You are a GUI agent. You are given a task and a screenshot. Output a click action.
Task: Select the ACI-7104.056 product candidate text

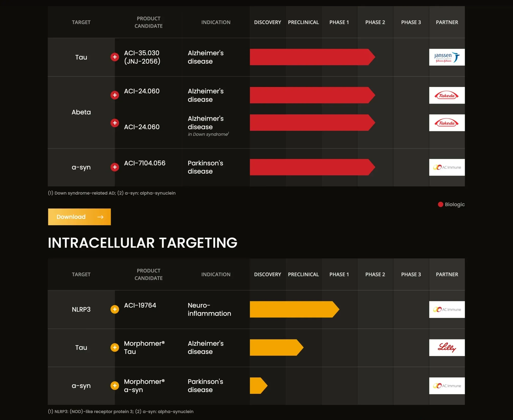point(145,163)
